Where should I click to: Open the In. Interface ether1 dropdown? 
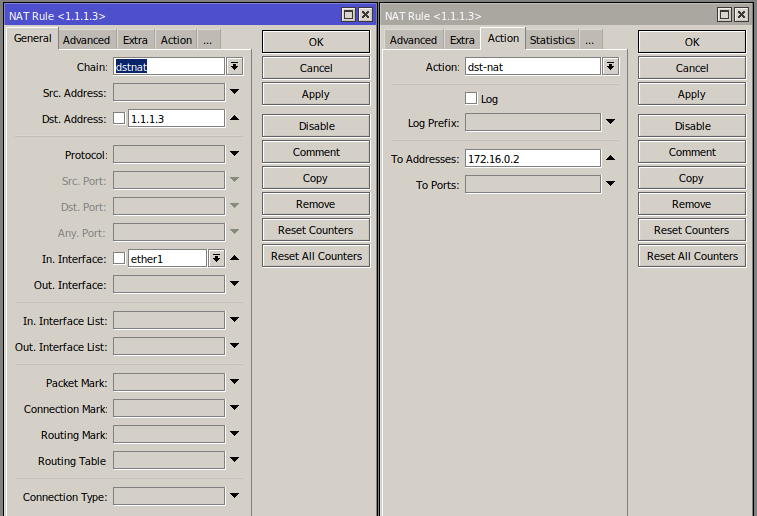[216, 258]
